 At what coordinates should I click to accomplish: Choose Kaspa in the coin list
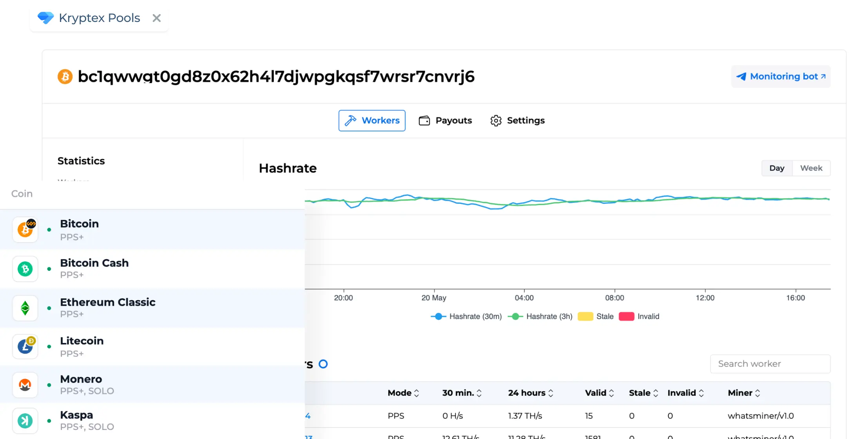(x=152, y=421)
